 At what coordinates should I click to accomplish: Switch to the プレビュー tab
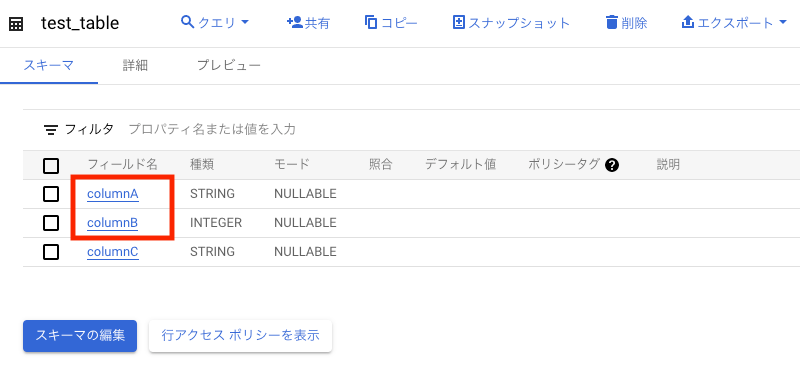click(x=229, y=65)
